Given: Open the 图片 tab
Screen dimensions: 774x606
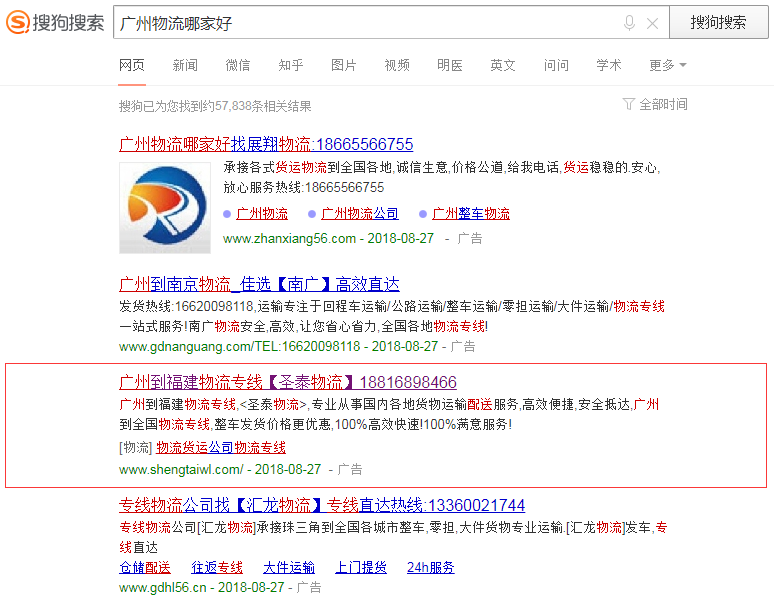Looking at the screenshot, I should click(x=344, y=65).
